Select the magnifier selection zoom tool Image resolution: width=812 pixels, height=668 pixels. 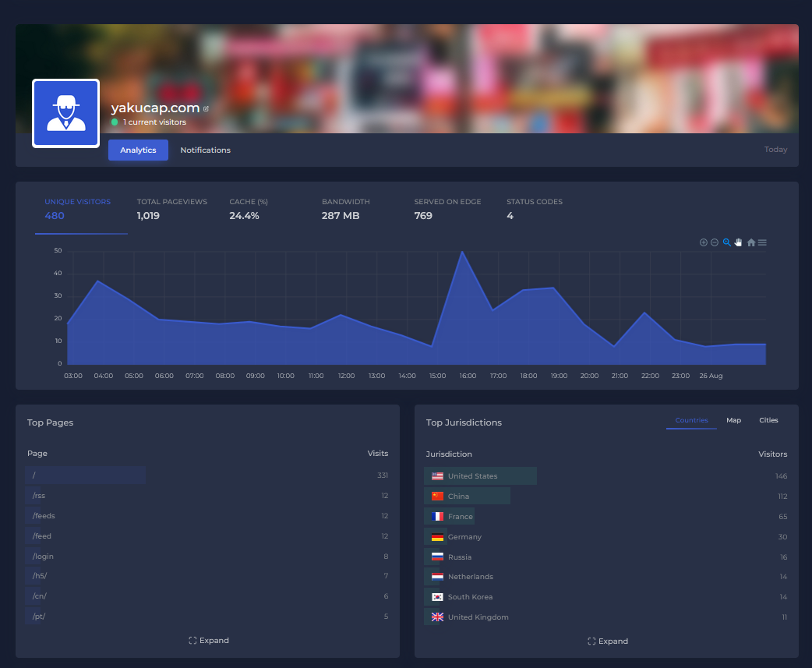click(x=726, y=242)
